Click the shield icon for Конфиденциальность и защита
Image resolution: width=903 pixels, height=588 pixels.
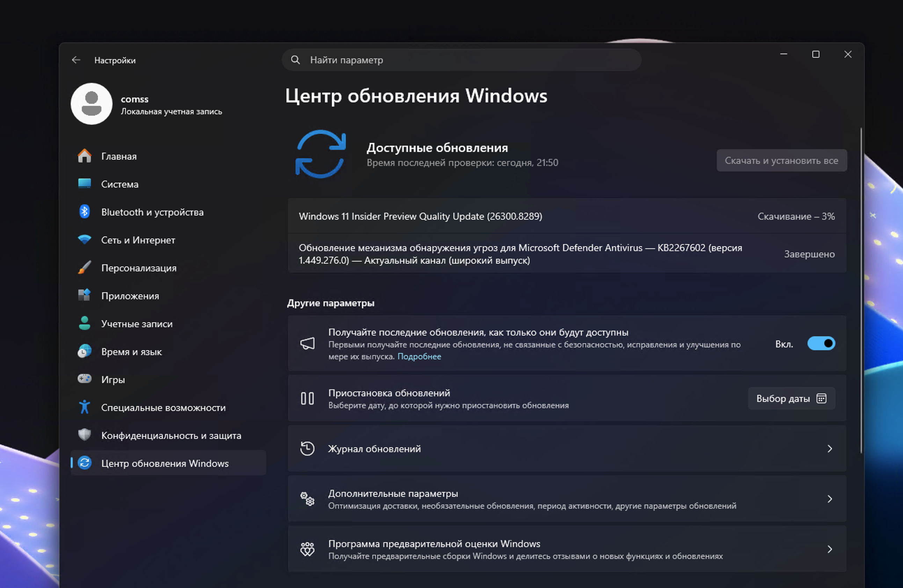(x=84, y=435)
